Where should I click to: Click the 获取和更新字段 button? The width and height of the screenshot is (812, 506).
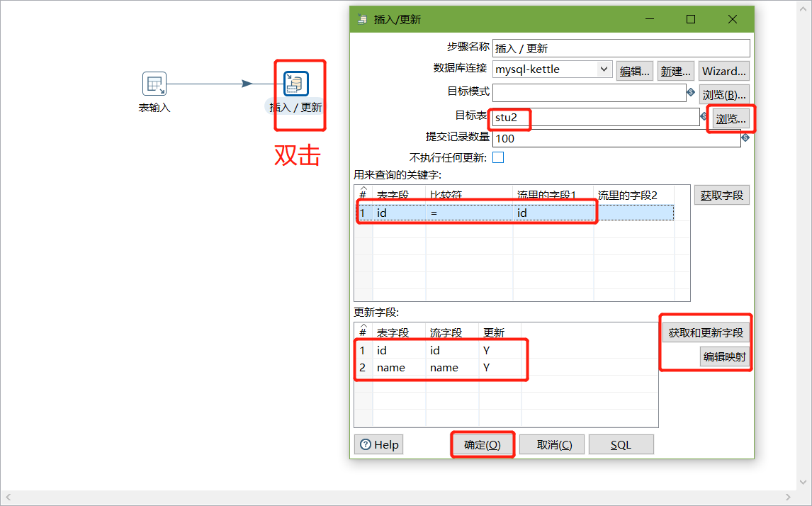coord(706,332)
